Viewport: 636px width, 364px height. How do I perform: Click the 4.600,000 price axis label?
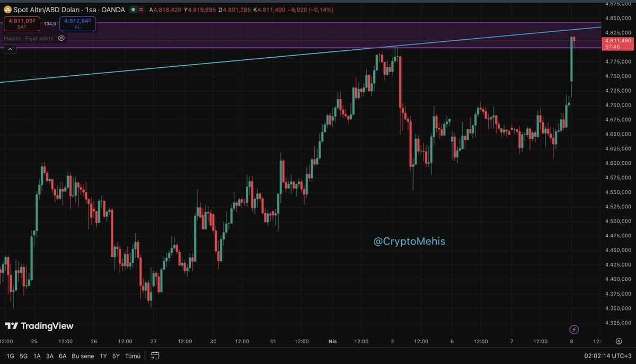point(618,163)
